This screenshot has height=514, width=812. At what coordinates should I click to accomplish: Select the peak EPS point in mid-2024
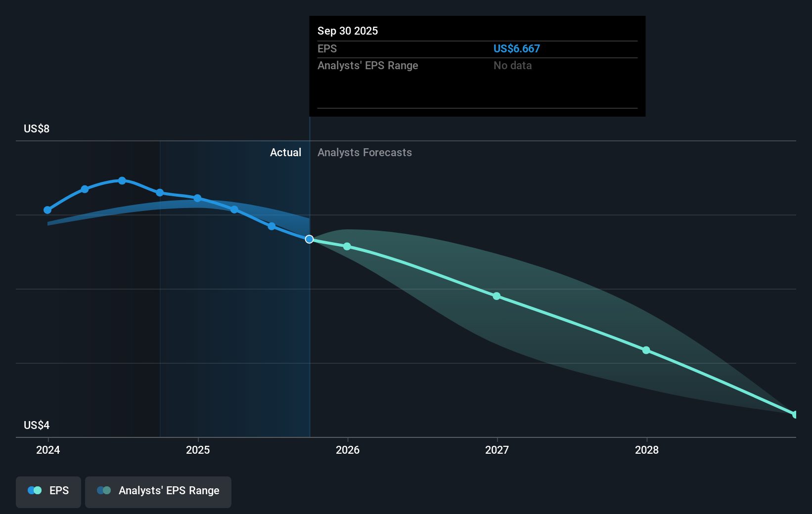pos(122,180)
